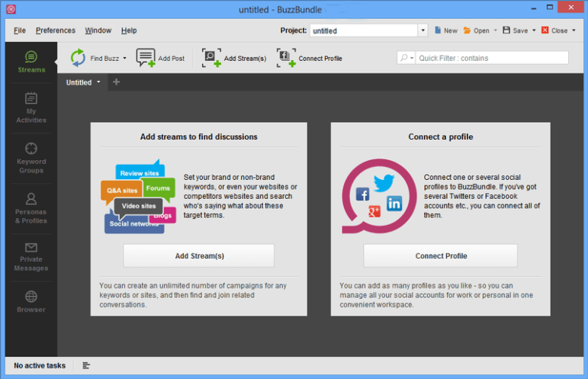
Task: Expand the Save options arrow
Action: [534, 31]
